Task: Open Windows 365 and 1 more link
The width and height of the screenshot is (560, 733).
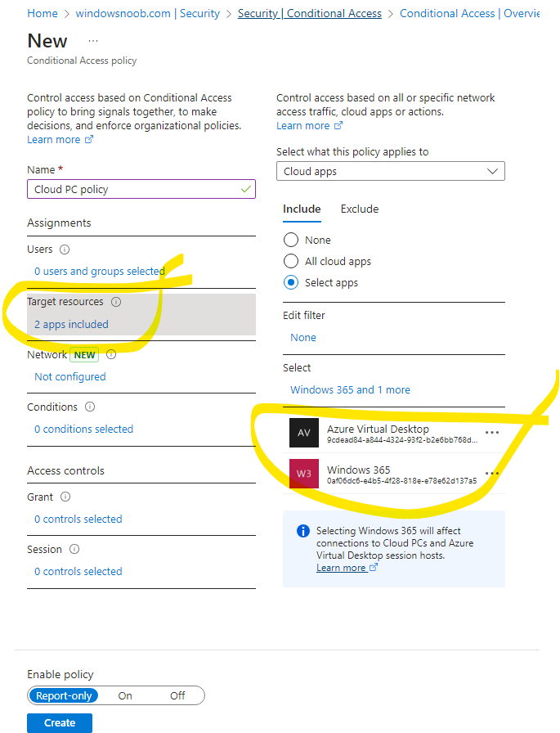Action: 350,390
